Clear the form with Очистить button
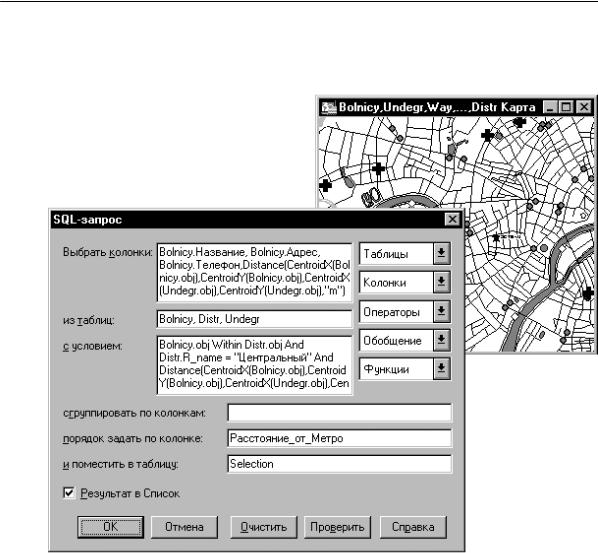Image resolution: width=598 pixels, height=553 pixels. [x=263, y=527]
